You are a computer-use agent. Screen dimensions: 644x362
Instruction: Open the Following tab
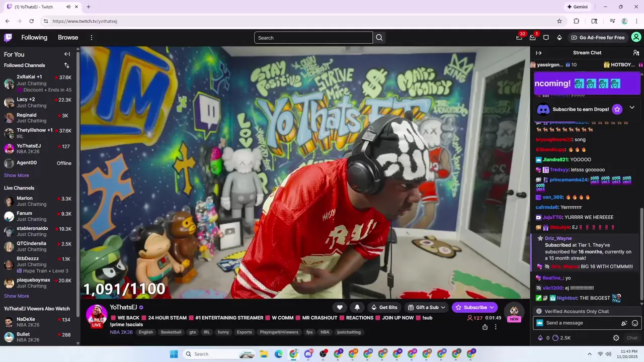34,38
